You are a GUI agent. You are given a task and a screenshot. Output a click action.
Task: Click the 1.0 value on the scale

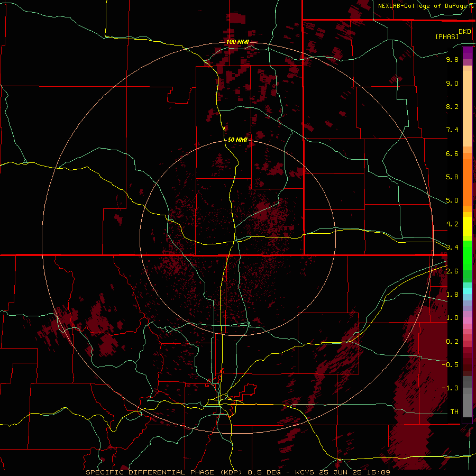click(x=452, y=318)
